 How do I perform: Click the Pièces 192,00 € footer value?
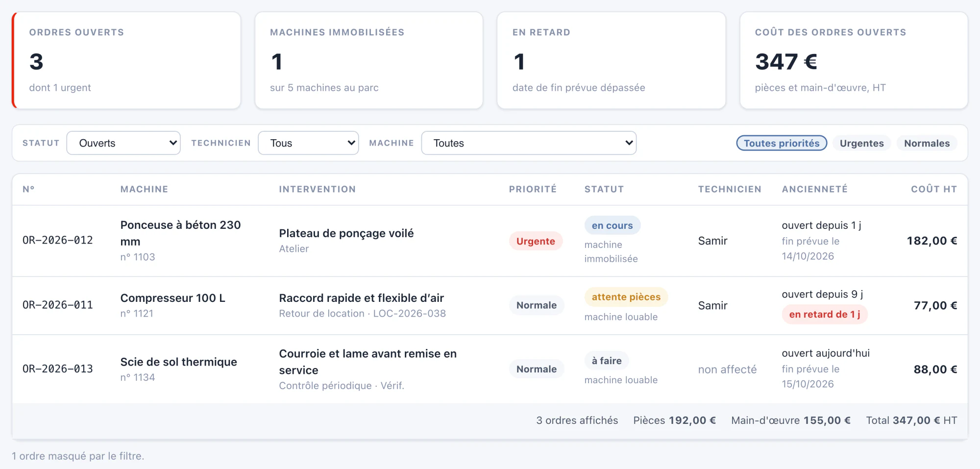coord(674,420)
